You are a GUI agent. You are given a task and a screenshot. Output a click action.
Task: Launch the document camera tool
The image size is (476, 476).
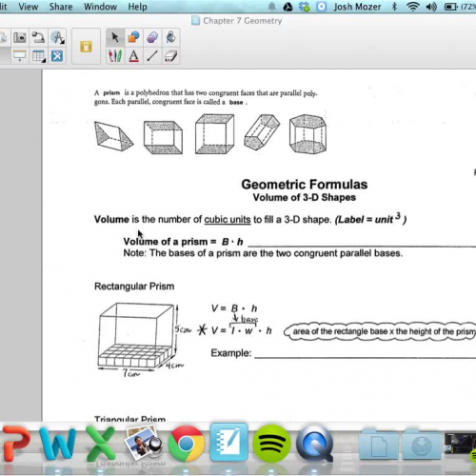click(38, 38)
